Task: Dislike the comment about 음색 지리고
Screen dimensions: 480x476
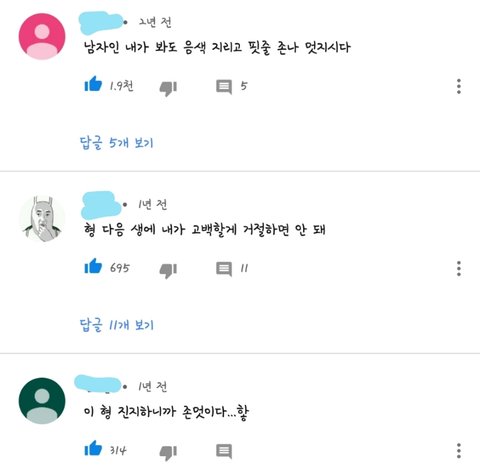Action: coord(168,88)
